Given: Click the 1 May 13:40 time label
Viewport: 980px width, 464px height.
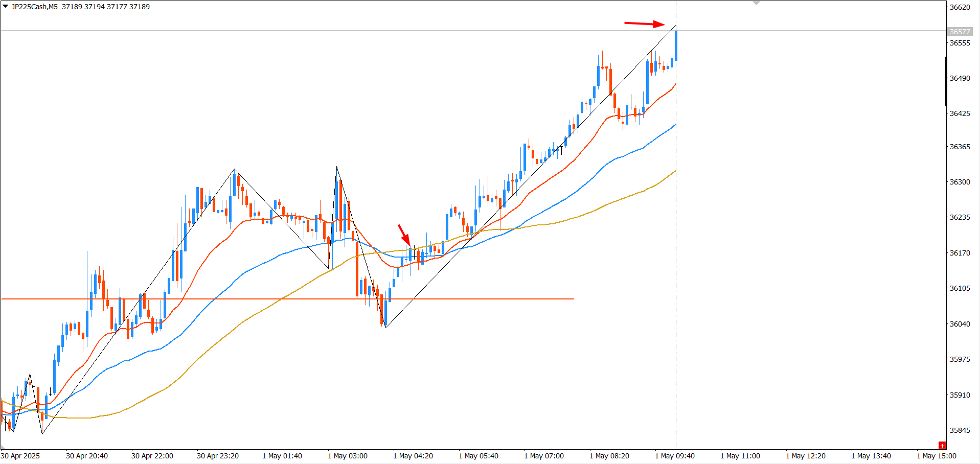Looking at the screenshot, I should point(871,456).
